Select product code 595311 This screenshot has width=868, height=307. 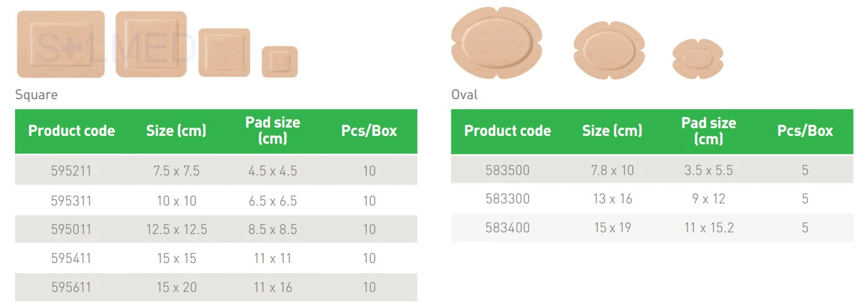71,201
